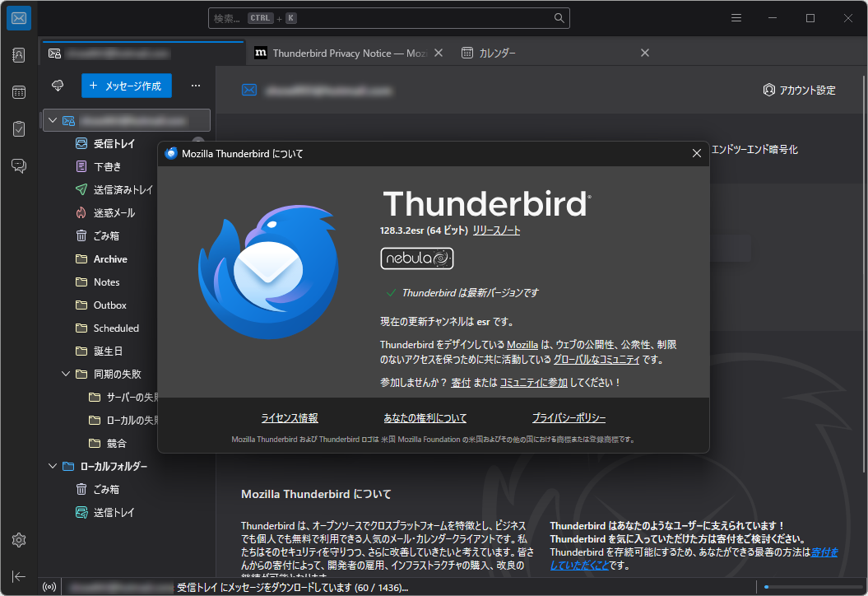Image resolution: width=868 pixels, height=596 pixels.
Task: Open the more options (…) beside メッセージ作成
Action: [x=195, y=86]
